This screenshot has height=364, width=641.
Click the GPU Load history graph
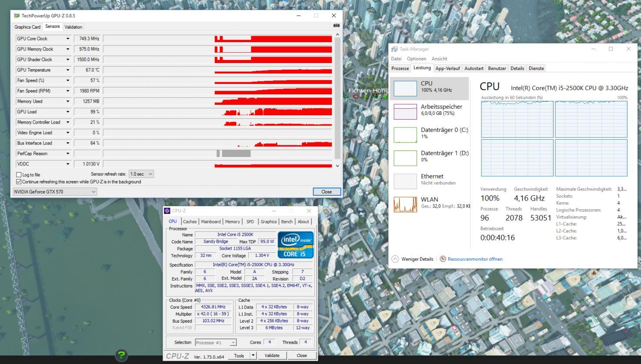coord(217,112)
